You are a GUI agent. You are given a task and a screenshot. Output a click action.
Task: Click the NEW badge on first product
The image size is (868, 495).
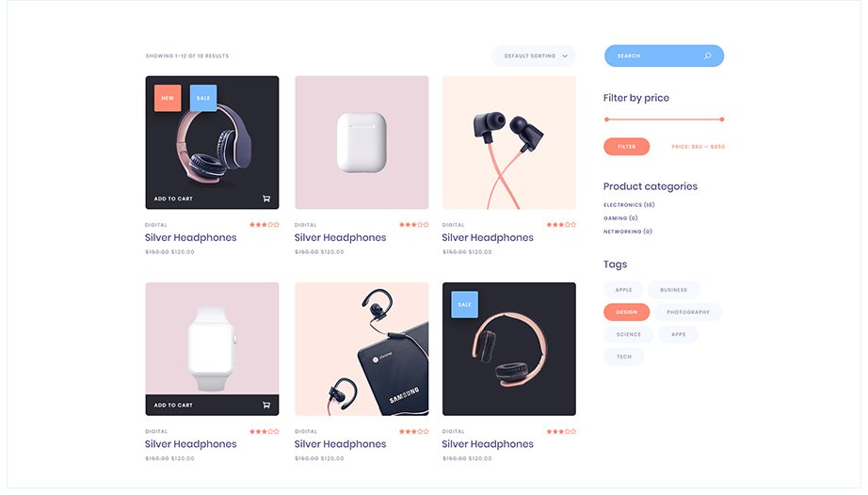coord(168,98)
